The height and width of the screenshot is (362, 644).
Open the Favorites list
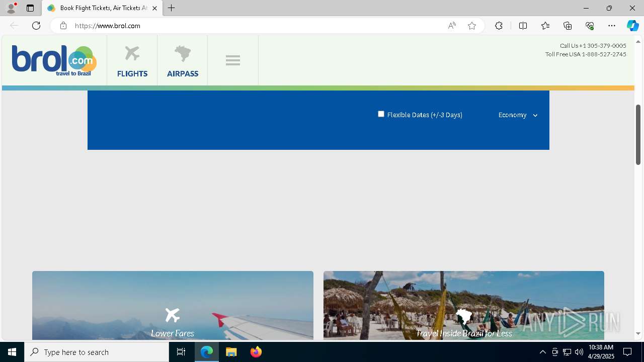545,26
